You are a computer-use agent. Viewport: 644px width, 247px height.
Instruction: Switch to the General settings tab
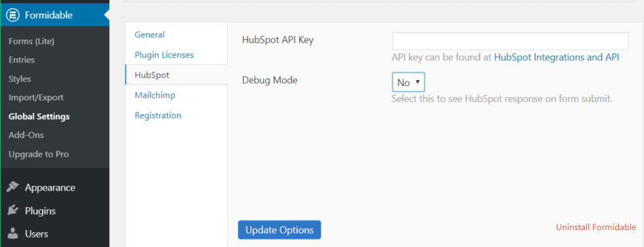(x=150, y=35)
